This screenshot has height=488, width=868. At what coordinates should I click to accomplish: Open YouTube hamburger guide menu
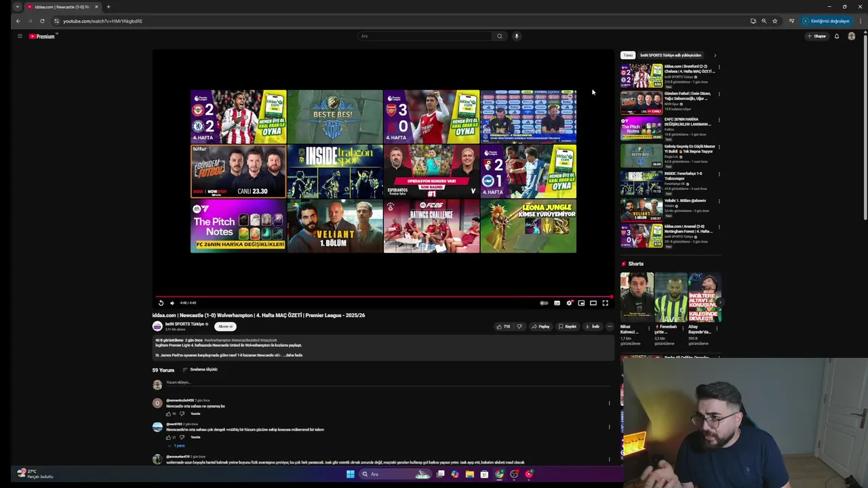pyautogui.click(x=20, y=36)
